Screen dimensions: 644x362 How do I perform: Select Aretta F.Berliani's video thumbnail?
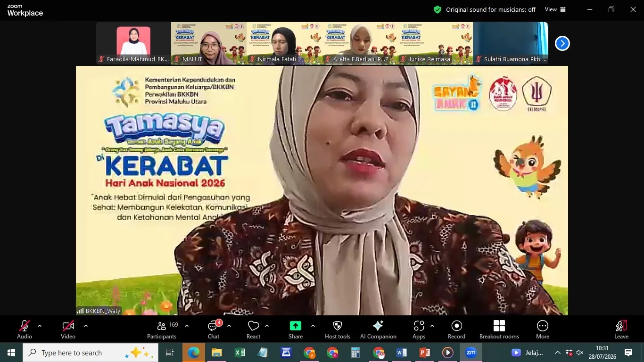click(360, 43)
